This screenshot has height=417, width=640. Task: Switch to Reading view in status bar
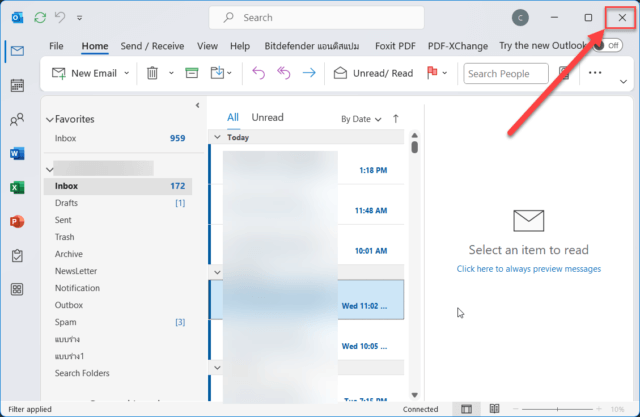click(494, 409)
